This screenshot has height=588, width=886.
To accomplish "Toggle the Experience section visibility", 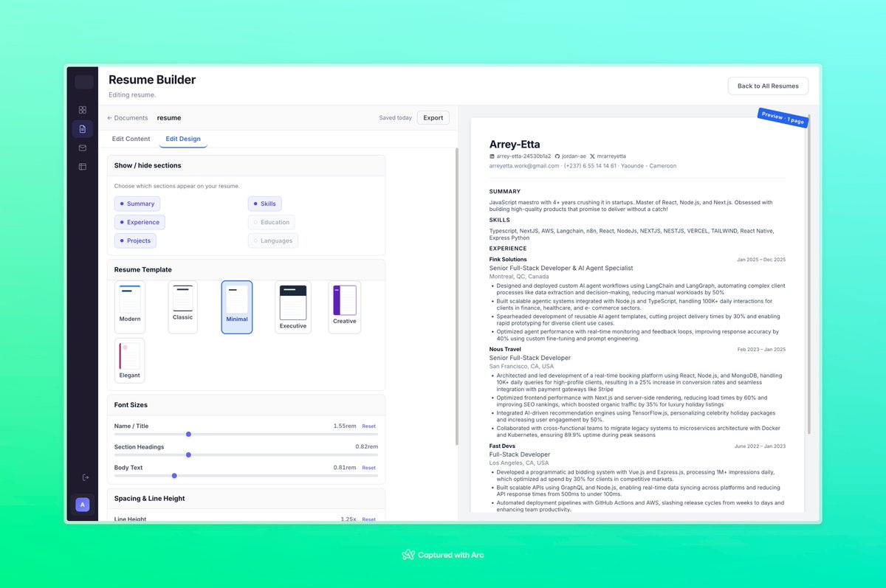I will (140, 222).
